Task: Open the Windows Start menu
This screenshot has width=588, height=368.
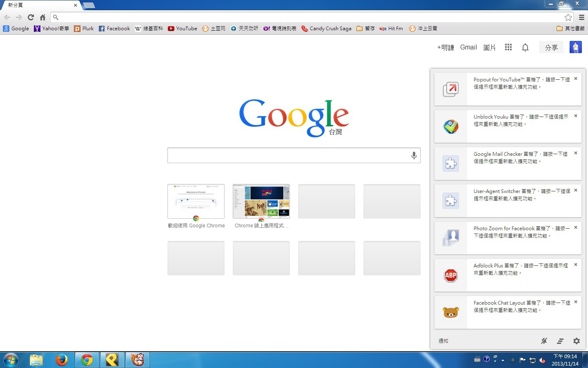Action: click(11, 360)
